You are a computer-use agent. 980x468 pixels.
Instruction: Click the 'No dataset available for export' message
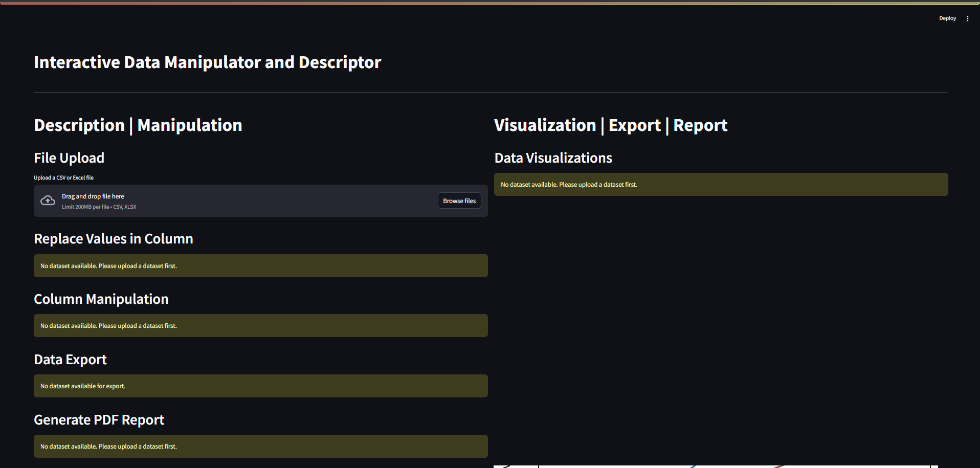coord(261,386)
